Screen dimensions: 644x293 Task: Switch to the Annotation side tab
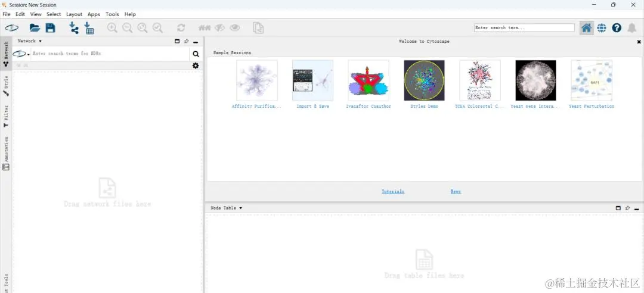[x=6, y=154]
